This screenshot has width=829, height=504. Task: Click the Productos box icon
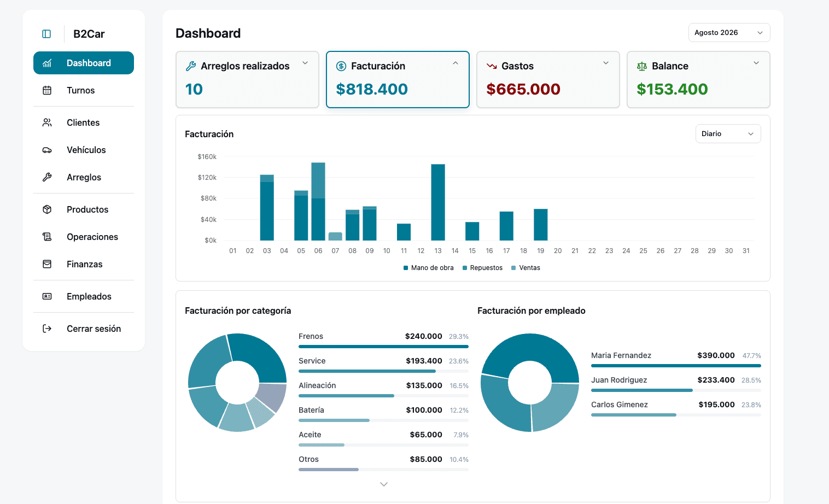point(47,209)
